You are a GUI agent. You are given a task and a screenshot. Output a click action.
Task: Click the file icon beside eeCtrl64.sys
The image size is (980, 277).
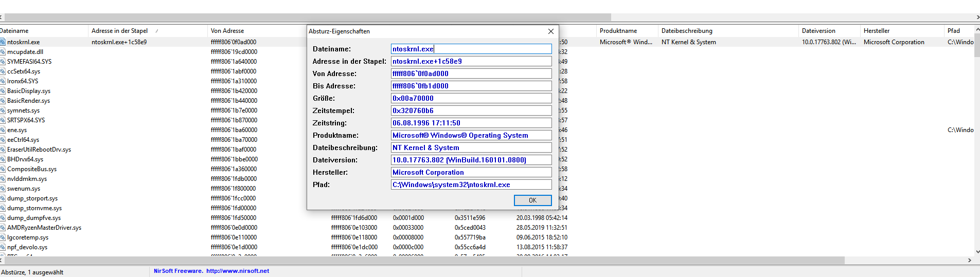pyautogui.click(x=3, y=140)
